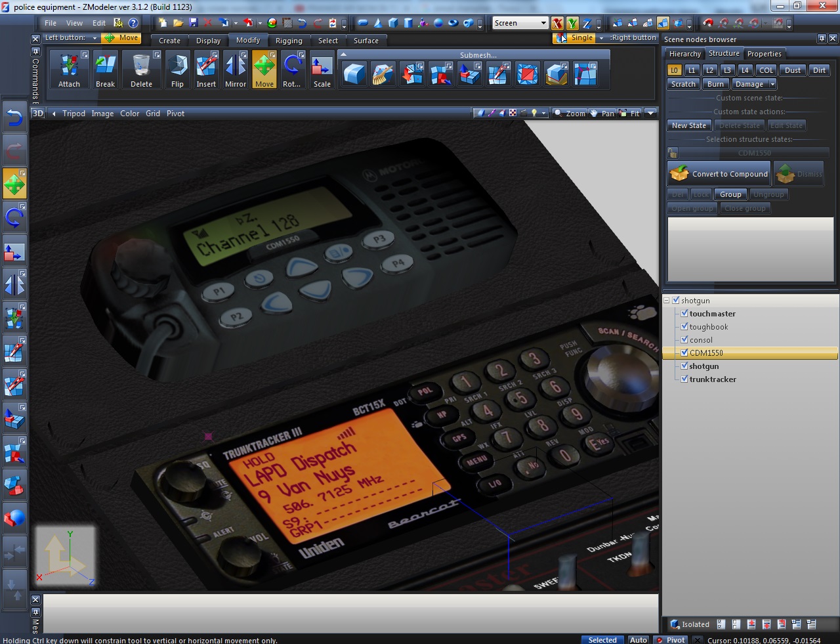The width and height of the screenshot is (840, 644).
Task: Collapse the Submesh panel
Action: click(x=343, y=54)
